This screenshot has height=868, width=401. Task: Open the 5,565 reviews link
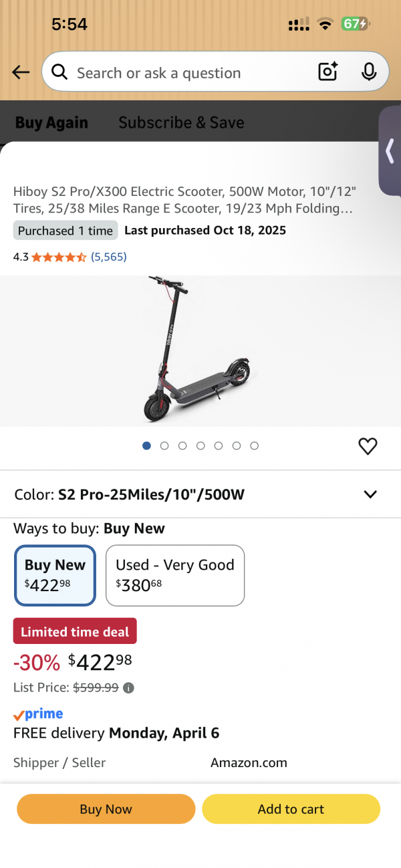pos(109,257)
